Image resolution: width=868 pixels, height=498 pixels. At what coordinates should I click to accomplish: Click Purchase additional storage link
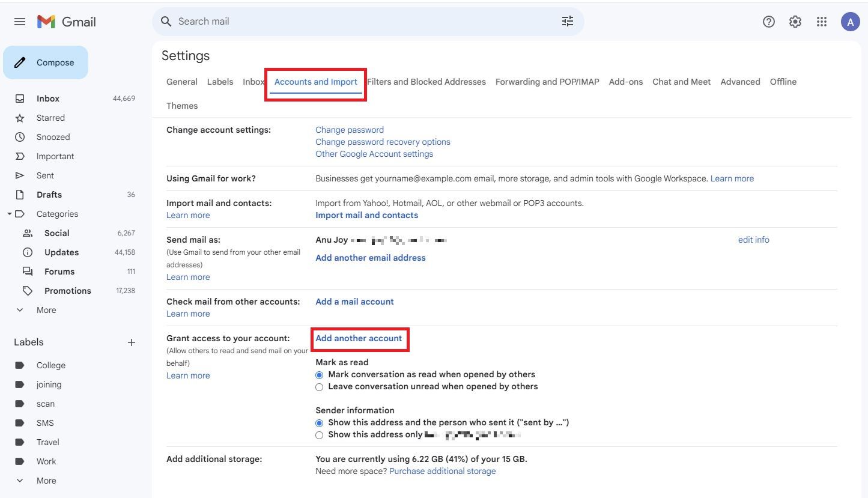click(443, 471)
